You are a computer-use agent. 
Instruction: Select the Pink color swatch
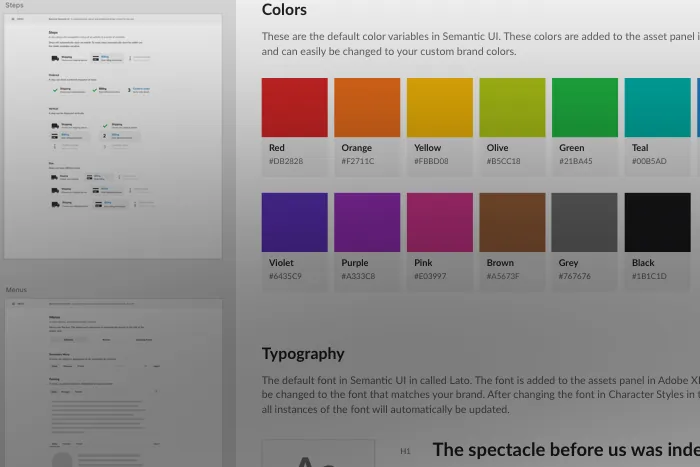point(440,222)
